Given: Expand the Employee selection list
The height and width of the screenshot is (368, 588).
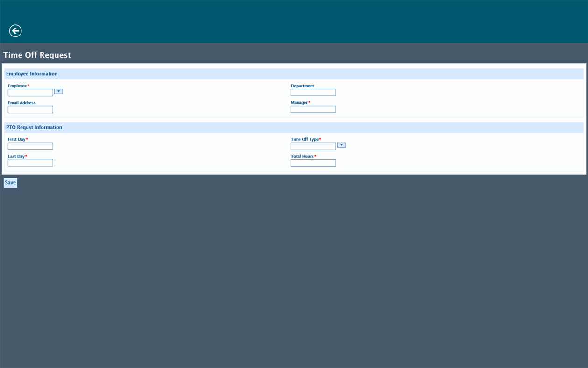Looking at the screenshot, I should (x=58, y=92).
